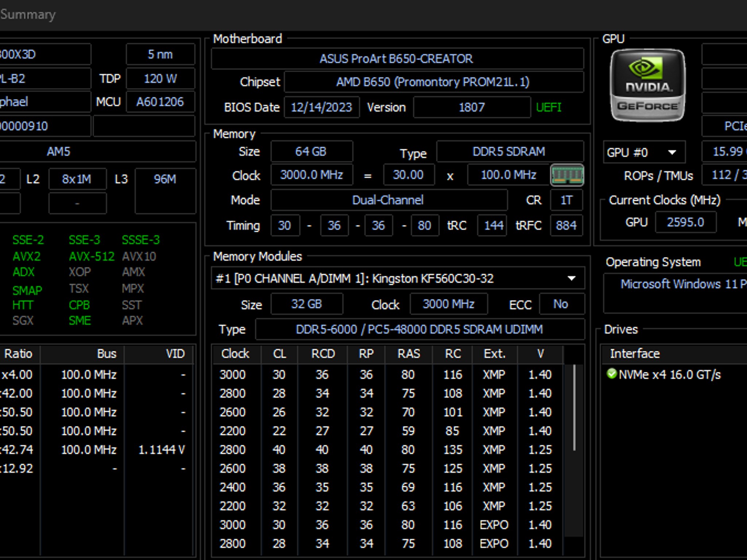Click the Clock column header in timings table
Screen dimensions: 747x560
235,354
